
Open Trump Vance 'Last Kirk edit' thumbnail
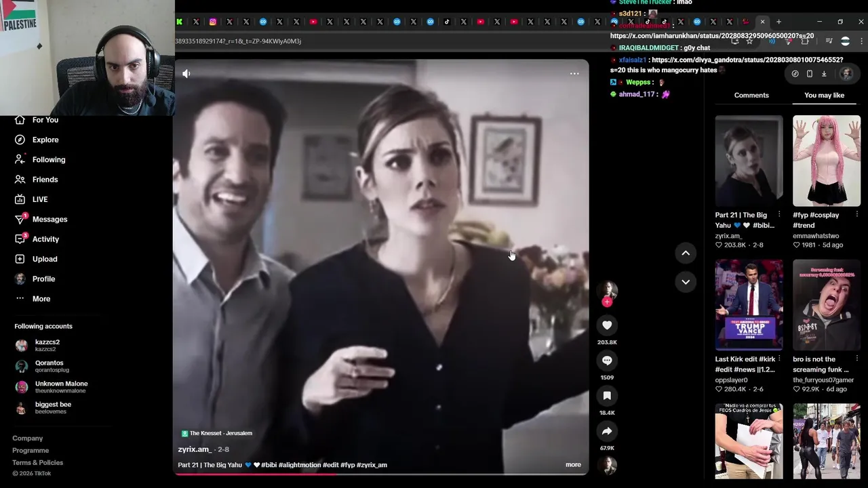tap(749, 305)
